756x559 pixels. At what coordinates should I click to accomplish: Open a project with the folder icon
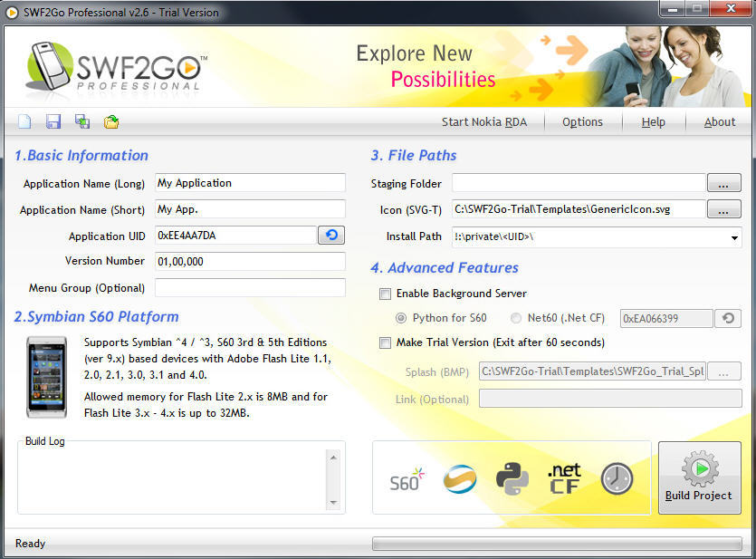click(111, 121)
